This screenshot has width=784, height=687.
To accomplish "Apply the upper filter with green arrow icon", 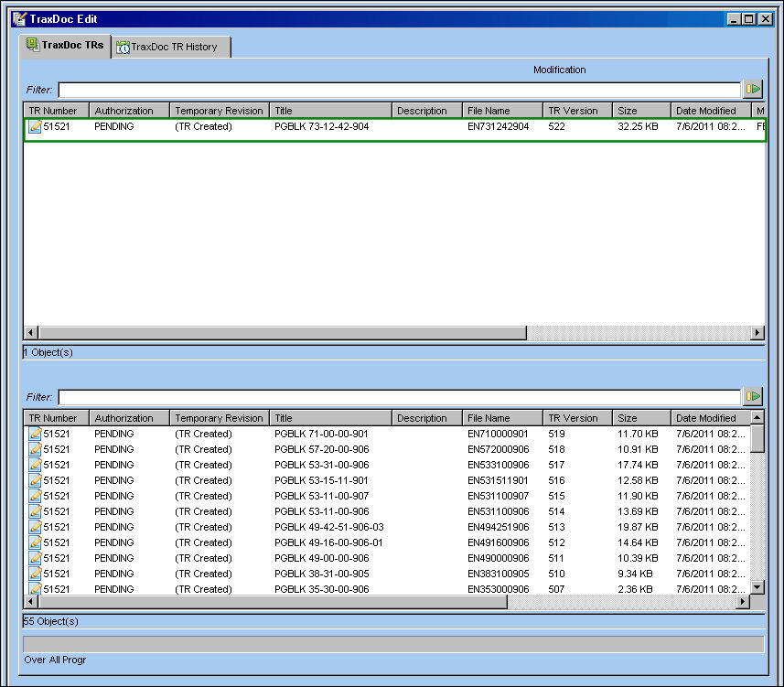I will pos(753,90).
